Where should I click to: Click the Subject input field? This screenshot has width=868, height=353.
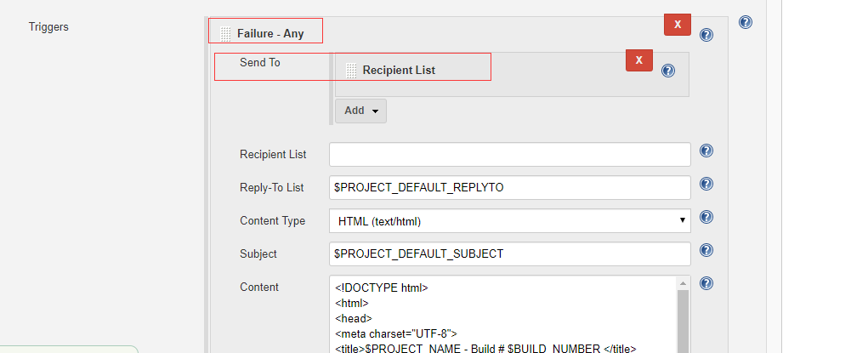click(509, 253)
